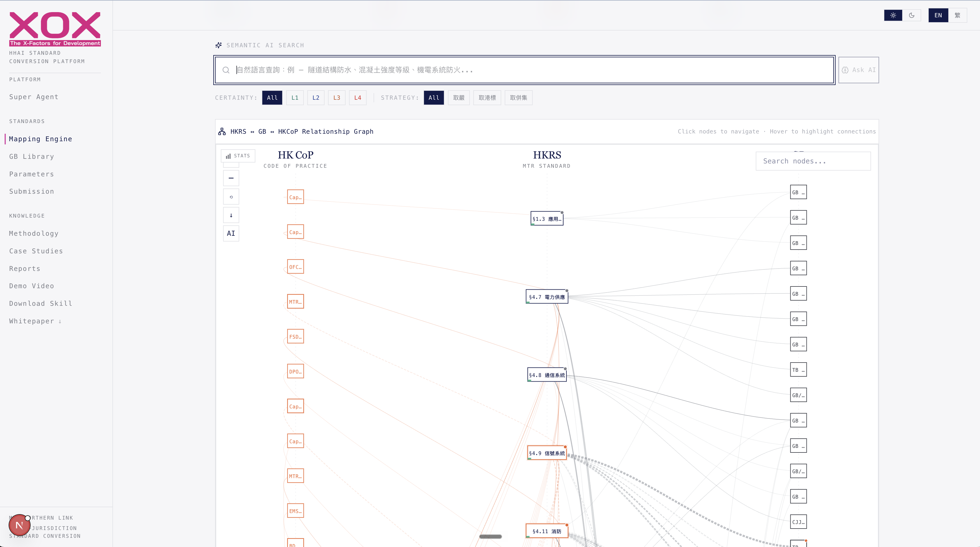Open HKRS node §4.8 通信系統
Screen dimensions: 980x547
tap(547, 375)
